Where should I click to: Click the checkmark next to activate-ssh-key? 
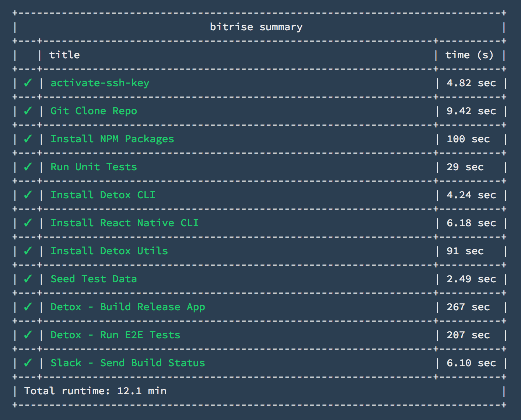coord(28,83)
